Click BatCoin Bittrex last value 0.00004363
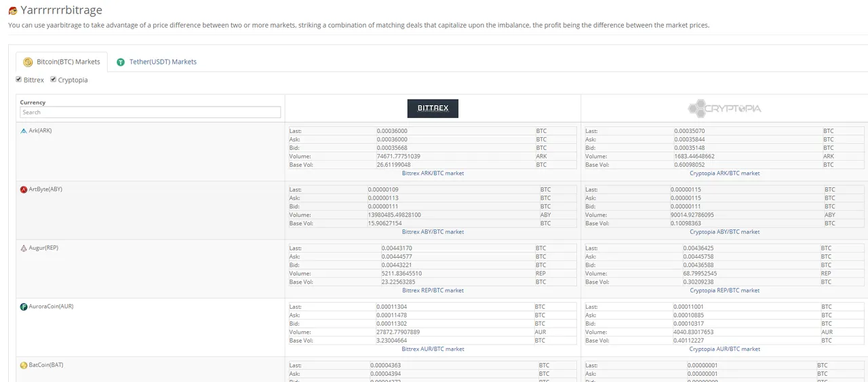 [x=385, y=366]
